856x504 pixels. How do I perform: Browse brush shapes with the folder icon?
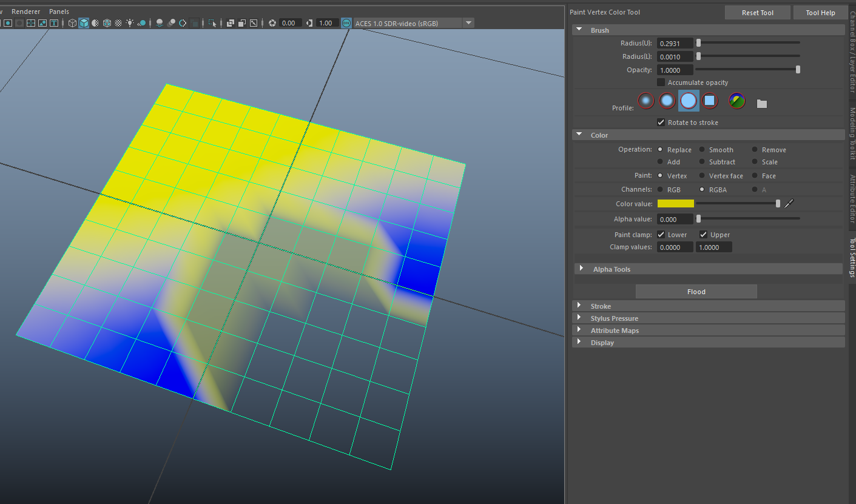pyautogui.click(x=762, y=104)
